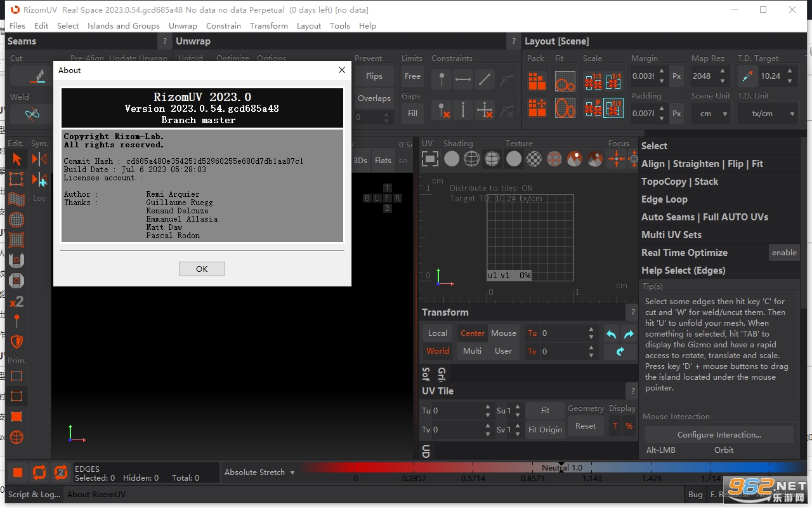The height and width of the screenshot is (508, 812).
Task: Open the Unwrap menu
Action: click(183, 26)
